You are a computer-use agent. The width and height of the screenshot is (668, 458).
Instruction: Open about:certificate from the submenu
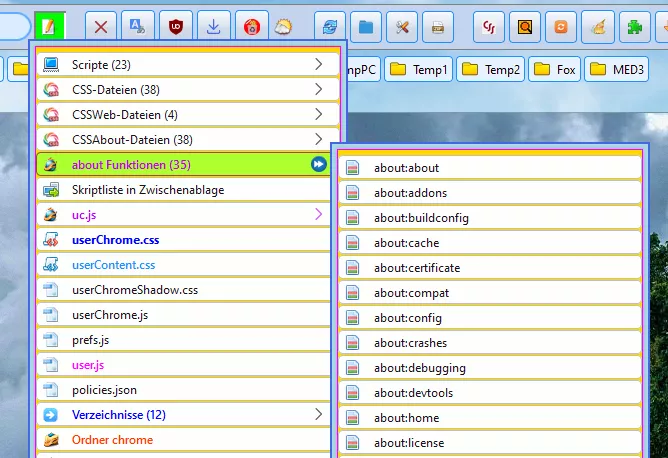[490, 268]
